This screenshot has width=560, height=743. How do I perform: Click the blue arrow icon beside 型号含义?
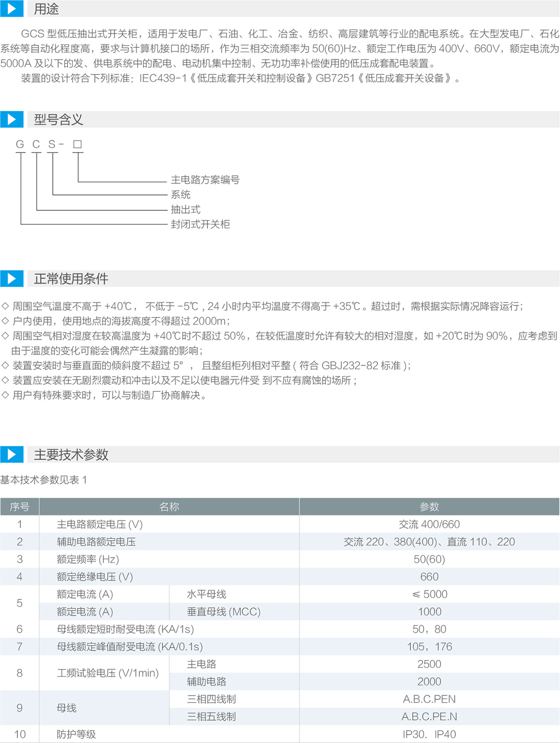11,119
